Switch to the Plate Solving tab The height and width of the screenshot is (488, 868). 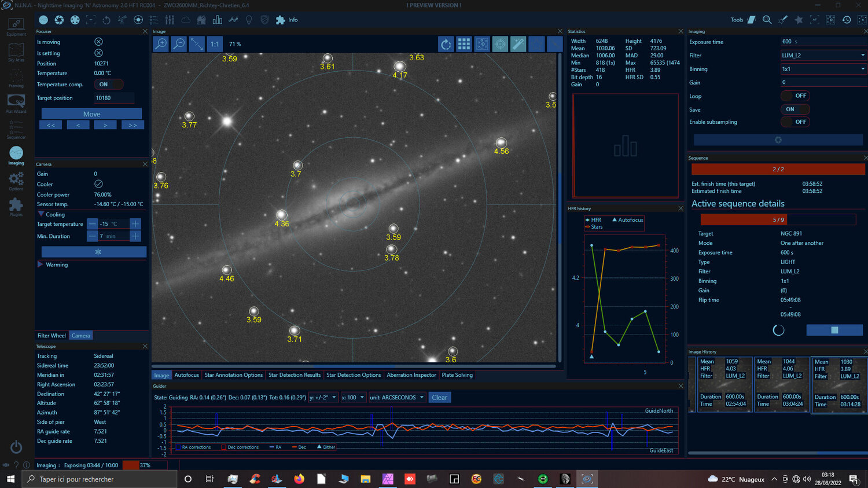(457, 375)
